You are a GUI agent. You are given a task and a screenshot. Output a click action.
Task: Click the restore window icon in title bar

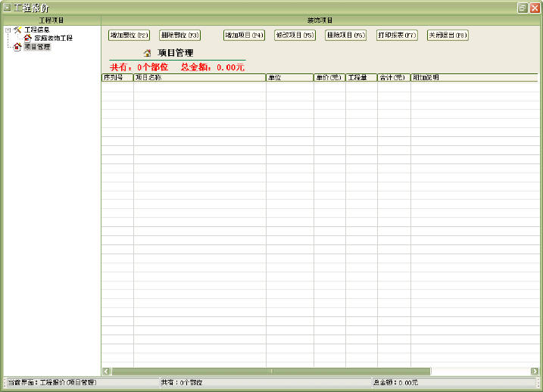(523, 8)
